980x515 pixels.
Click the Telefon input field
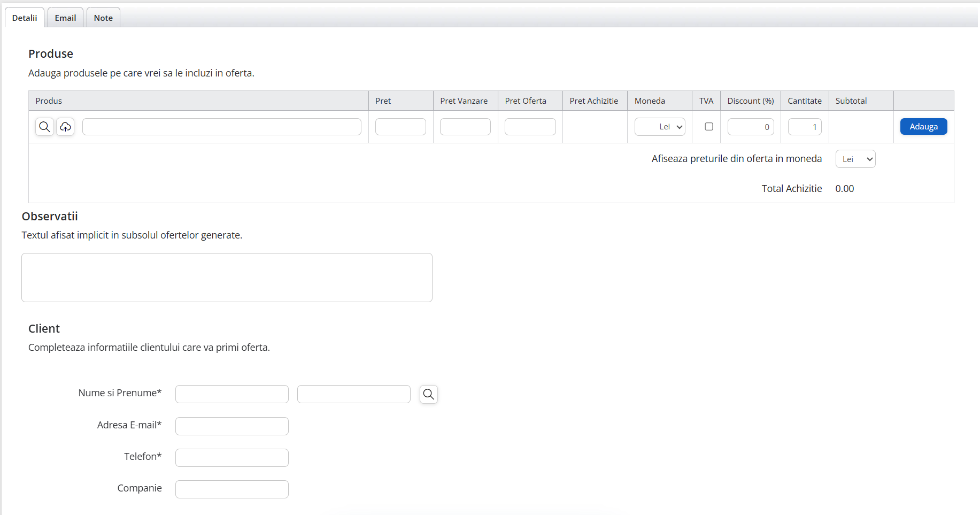[x=232, y=458]
